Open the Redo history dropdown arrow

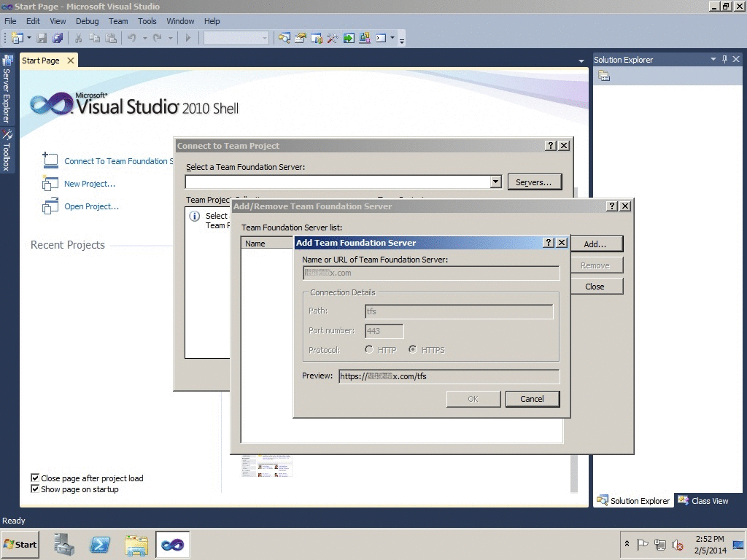point(170,38)
